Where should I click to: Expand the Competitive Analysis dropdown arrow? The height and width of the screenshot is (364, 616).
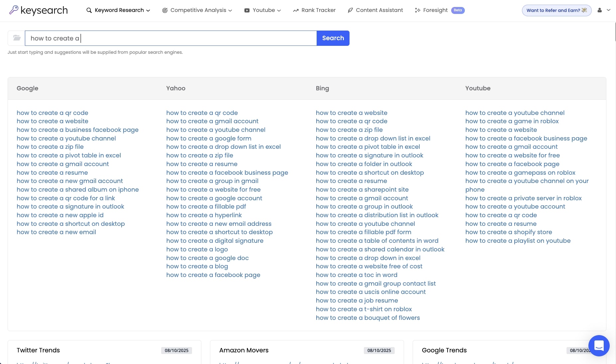click(230, 11)
